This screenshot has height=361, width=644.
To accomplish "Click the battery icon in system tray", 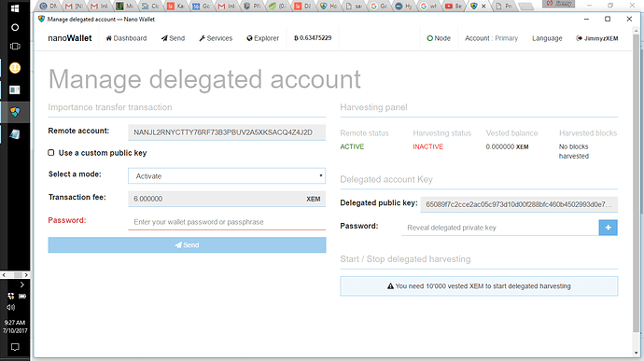I will click(x=22, y=296).
